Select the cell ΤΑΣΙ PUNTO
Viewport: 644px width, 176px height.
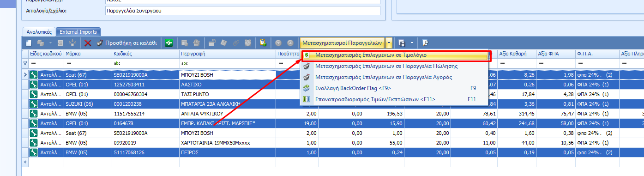pos(227,94)
